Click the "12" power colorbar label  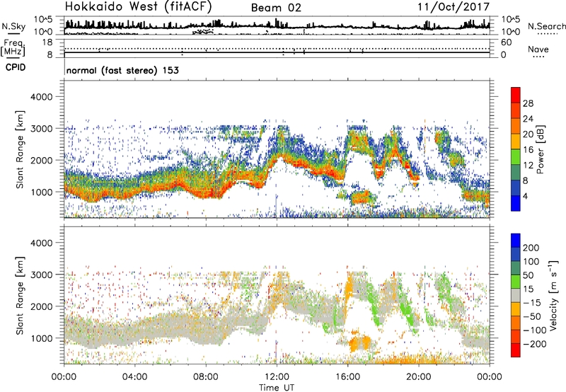(x=528, y=166)
